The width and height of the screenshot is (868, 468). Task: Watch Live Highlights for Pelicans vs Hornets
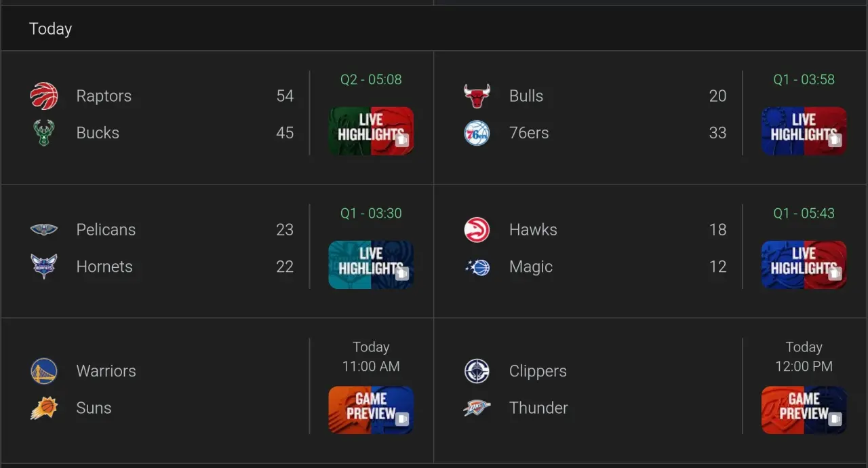371,265
